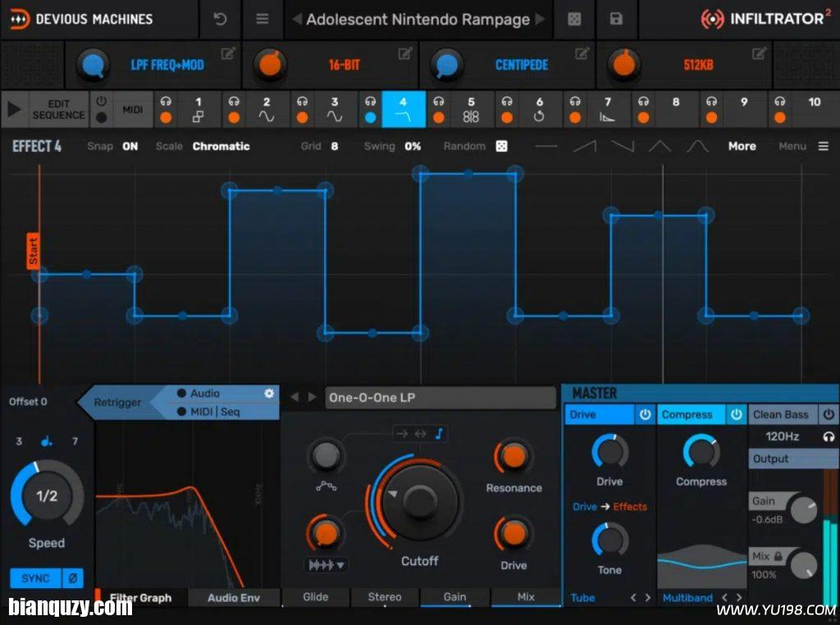Click the randomize dice icon in header
Screen dimensions: 840x625
(x=574, y=19)
